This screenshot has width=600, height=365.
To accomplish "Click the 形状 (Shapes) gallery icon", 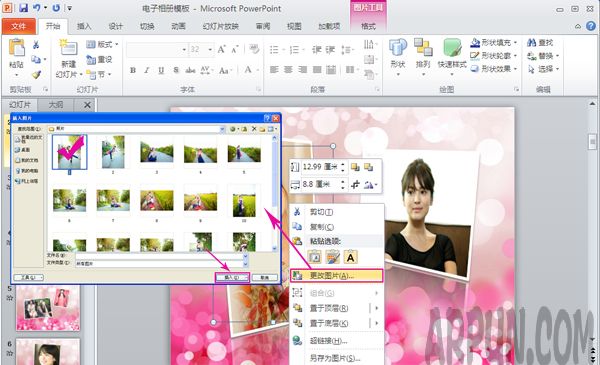I will coord(398,48).
